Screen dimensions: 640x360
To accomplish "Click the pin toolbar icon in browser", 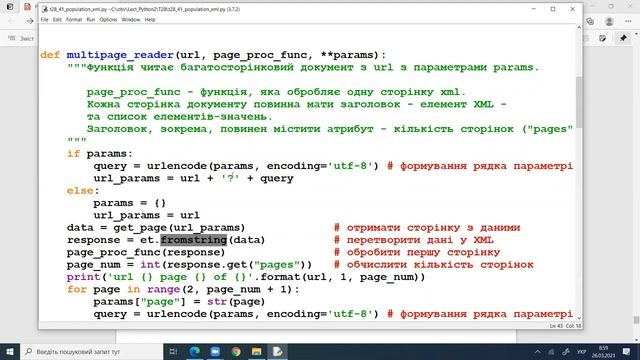I will point(623,38).
